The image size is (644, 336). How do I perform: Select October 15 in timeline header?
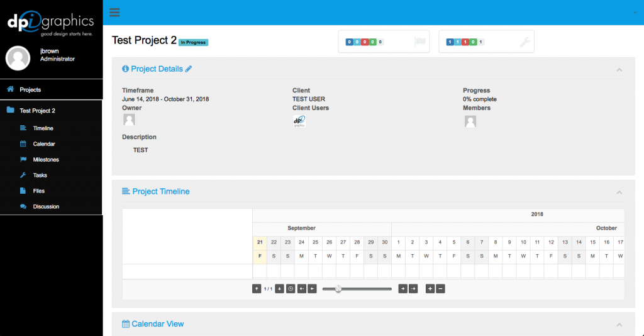coord(592,242)
